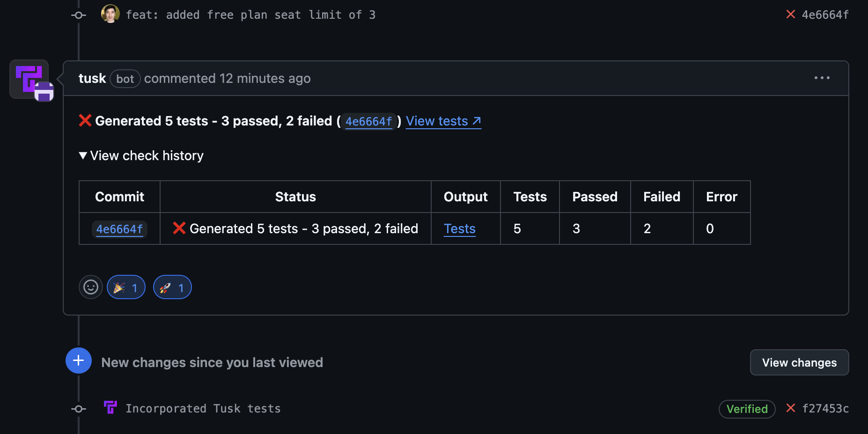
Task: Open failed status X beside top 4e6664f
Action: [791, 15]
